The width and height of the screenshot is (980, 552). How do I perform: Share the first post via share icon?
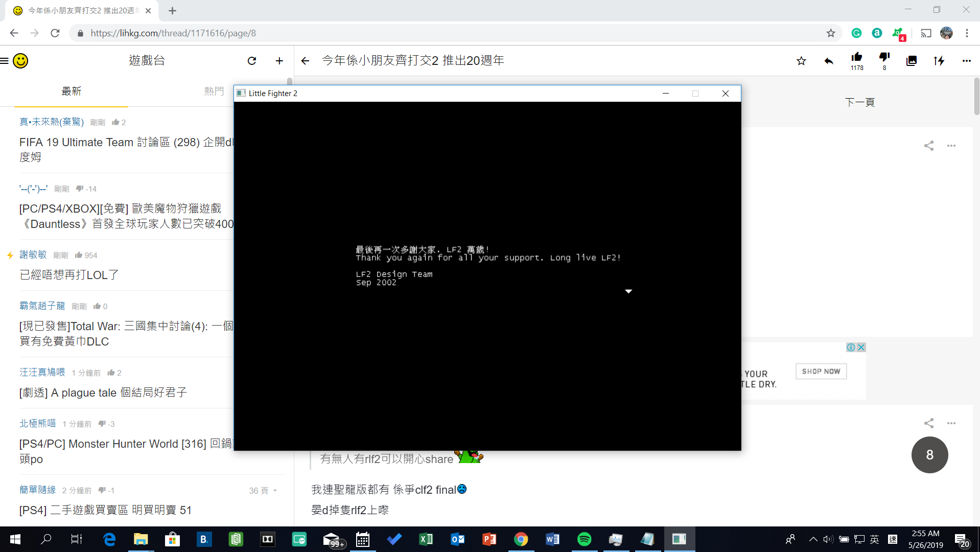[929, 146]
